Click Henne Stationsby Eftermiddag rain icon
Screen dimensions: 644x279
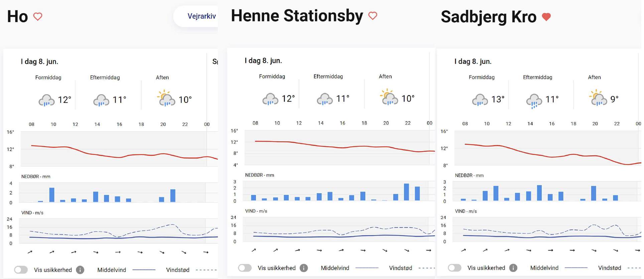click(324, 99)
